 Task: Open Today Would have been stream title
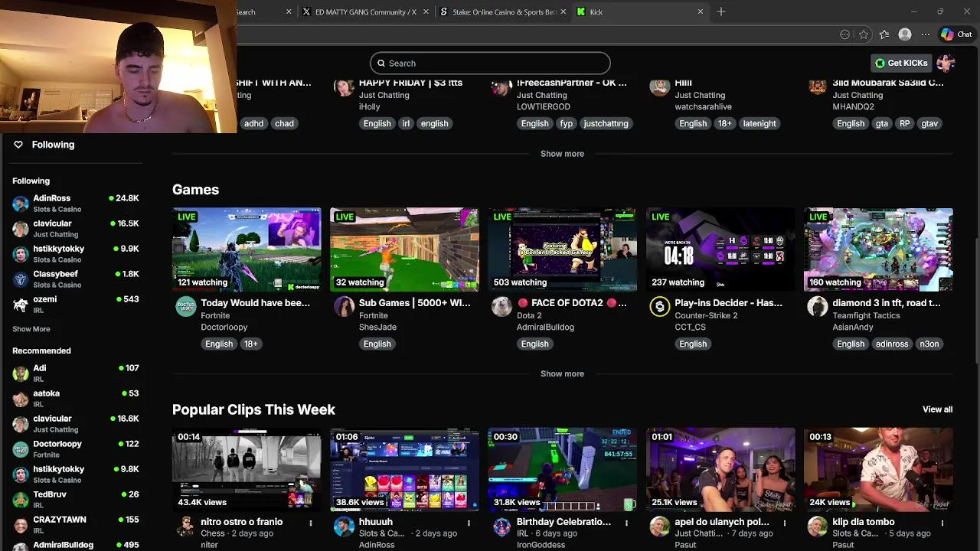tap(255, 303)
